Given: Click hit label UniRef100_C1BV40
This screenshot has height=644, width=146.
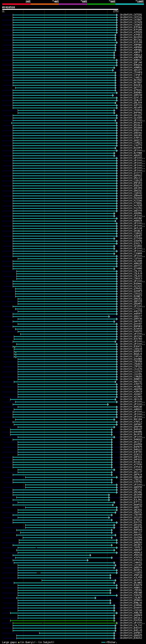Looking at the screenshot, I should (131, 193).
